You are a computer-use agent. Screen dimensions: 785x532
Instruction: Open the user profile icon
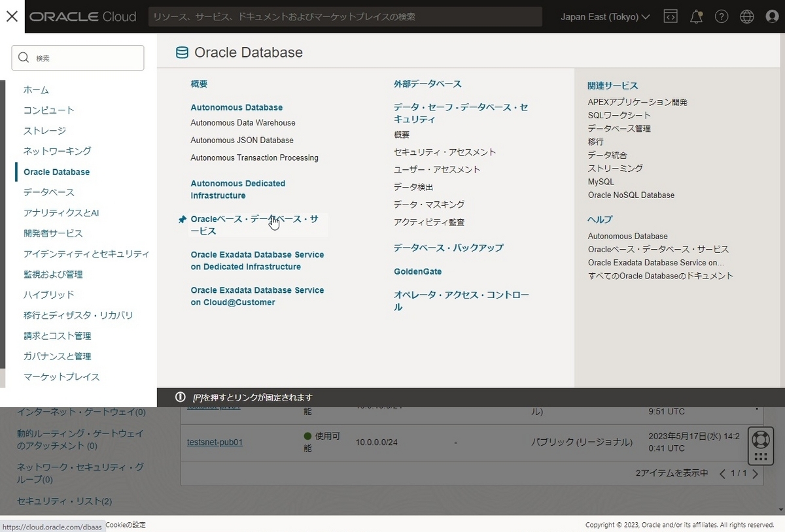pos(772,16)
